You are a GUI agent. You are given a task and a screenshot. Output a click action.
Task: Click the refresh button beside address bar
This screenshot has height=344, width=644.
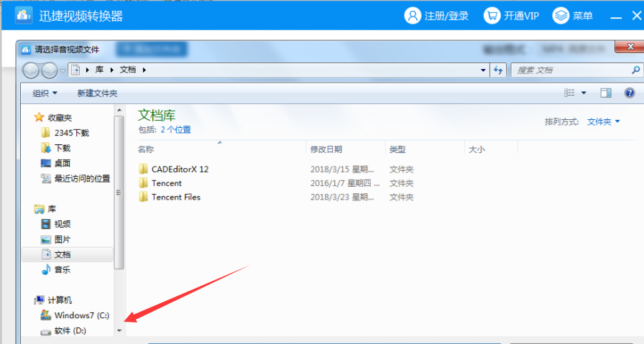point(499,70)
